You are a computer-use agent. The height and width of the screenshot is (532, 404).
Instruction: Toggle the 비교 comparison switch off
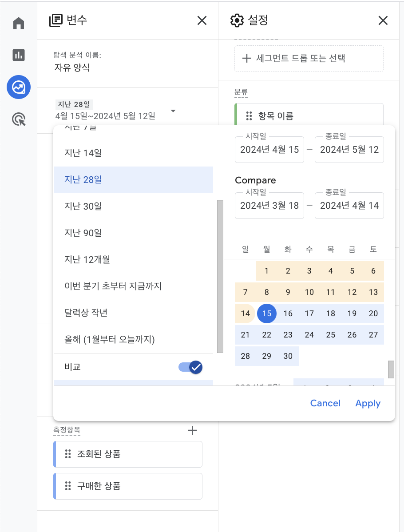(x=190, y=367)
